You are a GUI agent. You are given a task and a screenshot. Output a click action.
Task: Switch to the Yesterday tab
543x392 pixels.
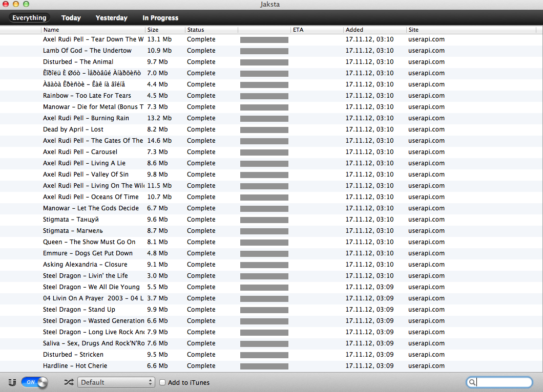[111, 18]
